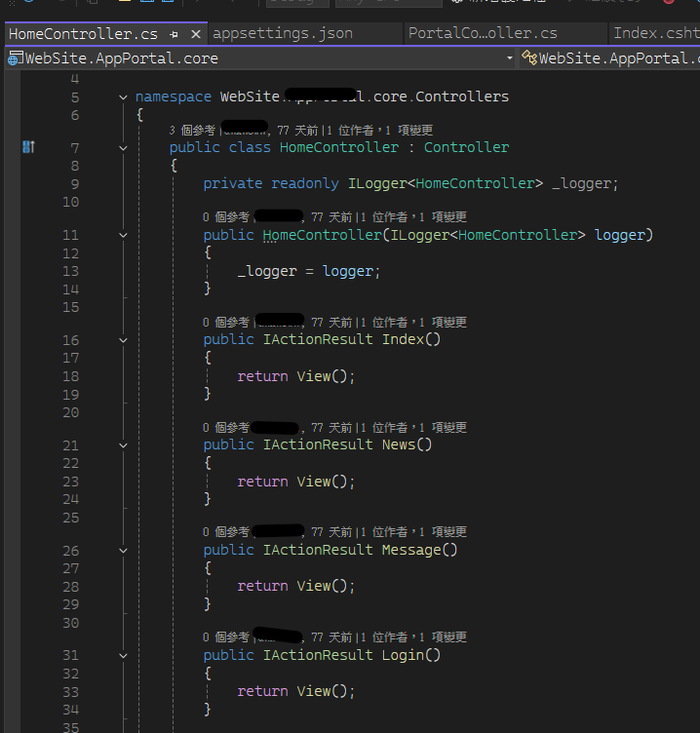
Task: Click '1 位作者，1 項變更' above Login()
Action: (x=413, y=637)
